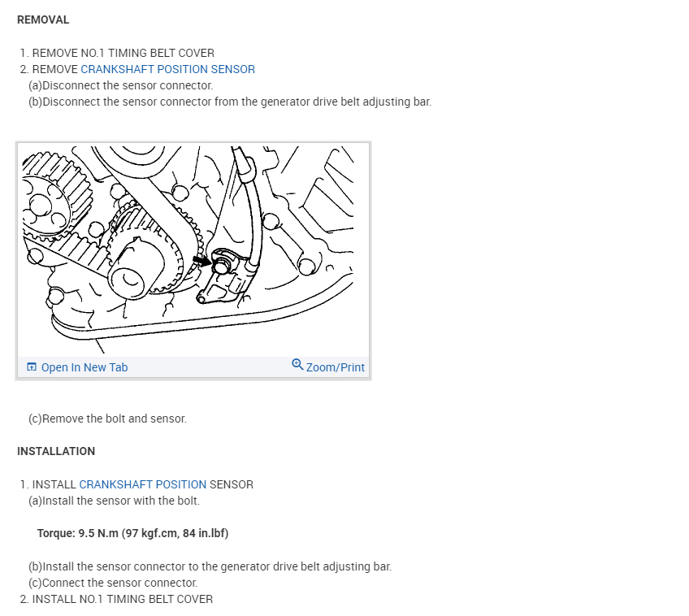Click the Zoom/Print magnifier icon
The image size is (689, 616).
point(297,365)
